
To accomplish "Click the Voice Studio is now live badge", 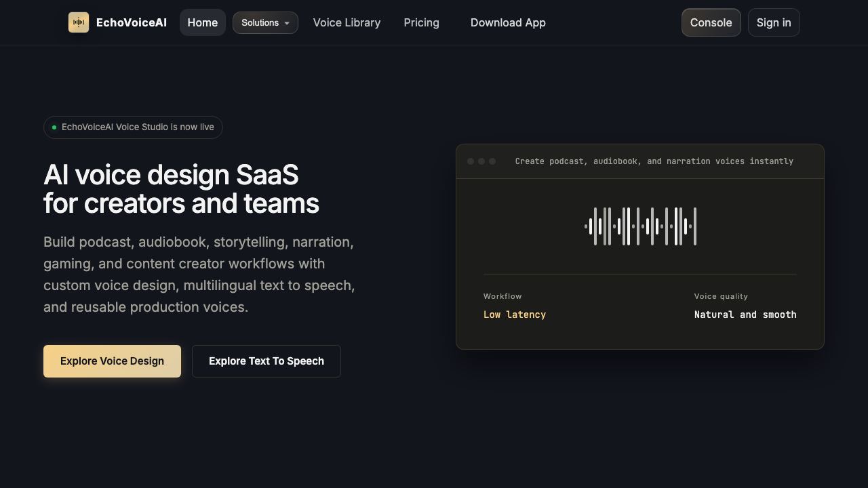I will point(133,127).
